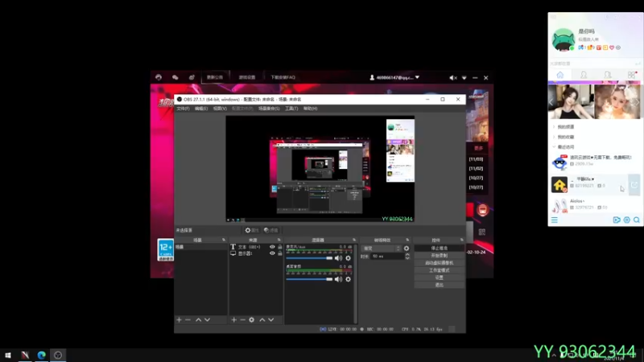The height and width of the screenshot is (362, 644).
Task: Open the OBS Studio taskbar icon
Action: [x=58, y=355]
